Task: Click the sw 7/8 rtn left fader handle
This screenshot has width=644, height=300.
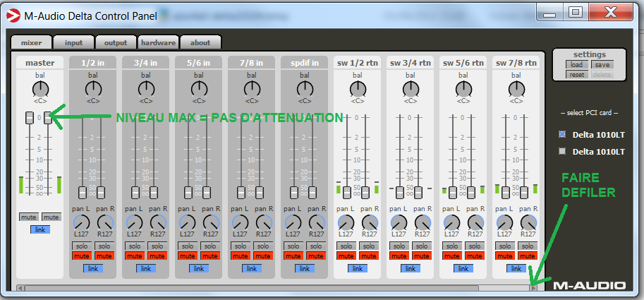Action: point(506,192)
